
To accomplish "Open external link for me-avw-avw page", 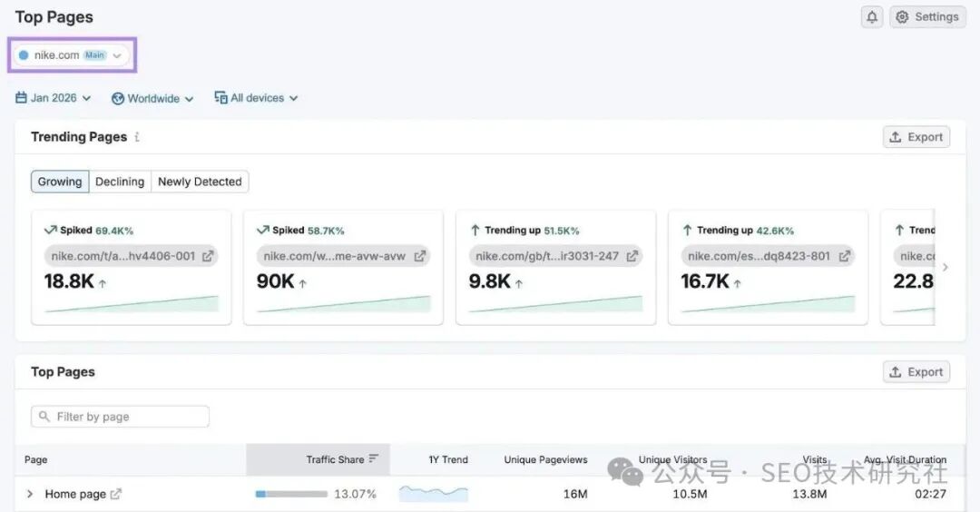I will (419, 256).
